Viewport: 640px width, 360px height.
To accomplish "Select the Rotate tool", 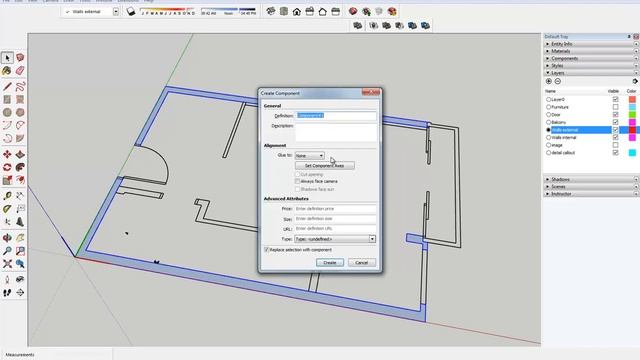I will [7, 167].
